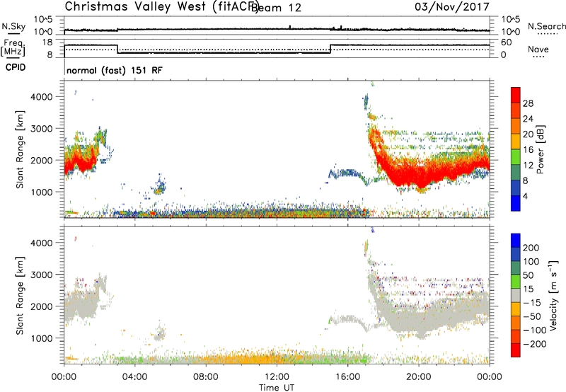The image size is (566, 392).
Task: Click the "28" label on the Power colorbar
Action: click(528, 103)
